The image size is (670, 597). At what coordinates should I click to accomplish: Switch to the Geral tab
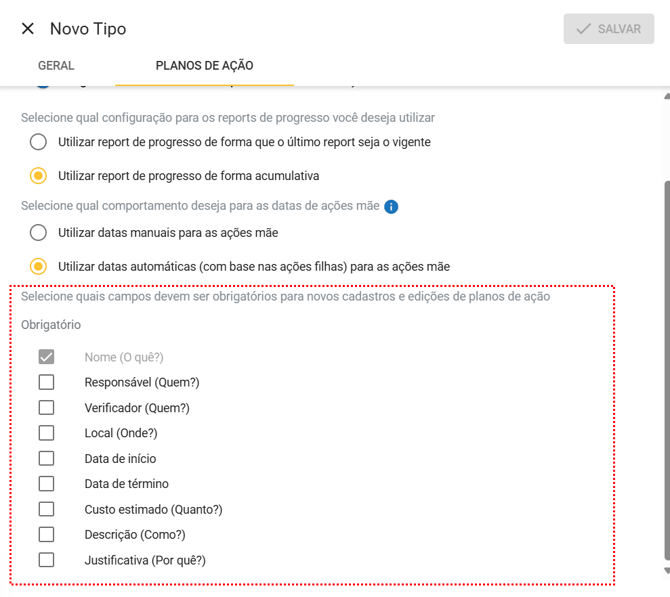coord(56,66)
